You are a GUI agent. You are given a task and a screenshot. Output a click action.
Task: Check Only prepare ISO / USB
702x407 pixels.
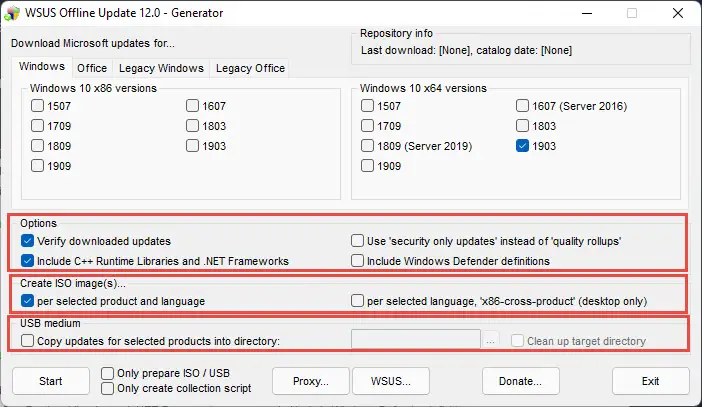tap(107, 373)
